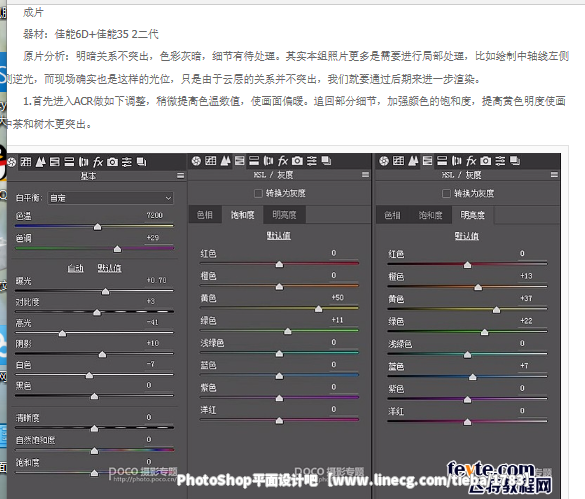This screenshot has height=499, width=585.
Task: Click the 曝光 slider handle
Action: (x=106, y=291)
